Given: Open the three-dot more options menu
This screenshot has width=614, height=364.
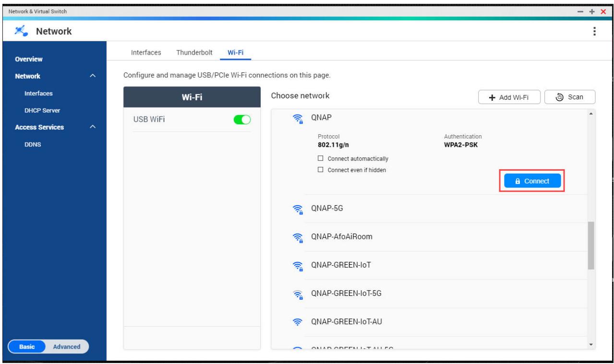Looking at the screenshot, I should coord(595,31).
